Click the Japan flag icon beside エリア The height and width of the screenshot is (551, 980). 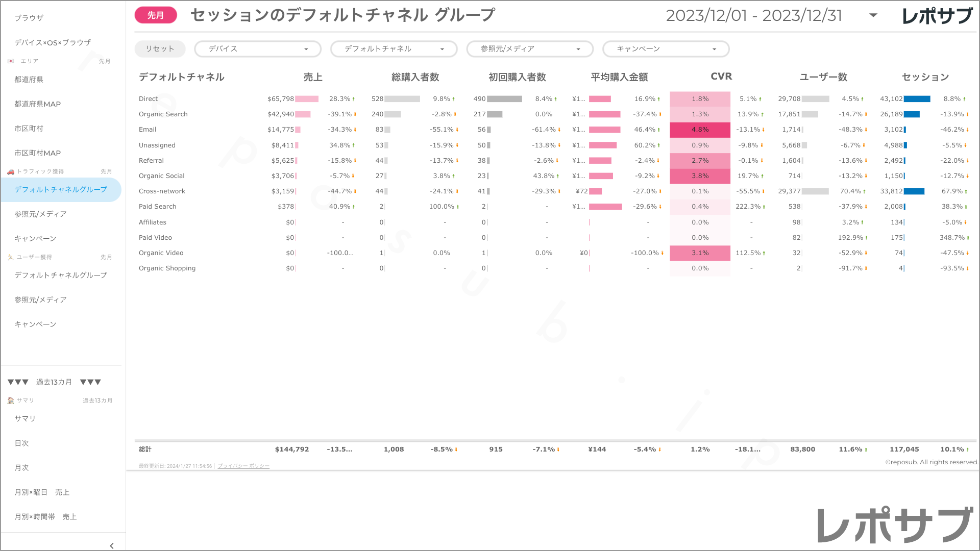[x=11, y=61]
